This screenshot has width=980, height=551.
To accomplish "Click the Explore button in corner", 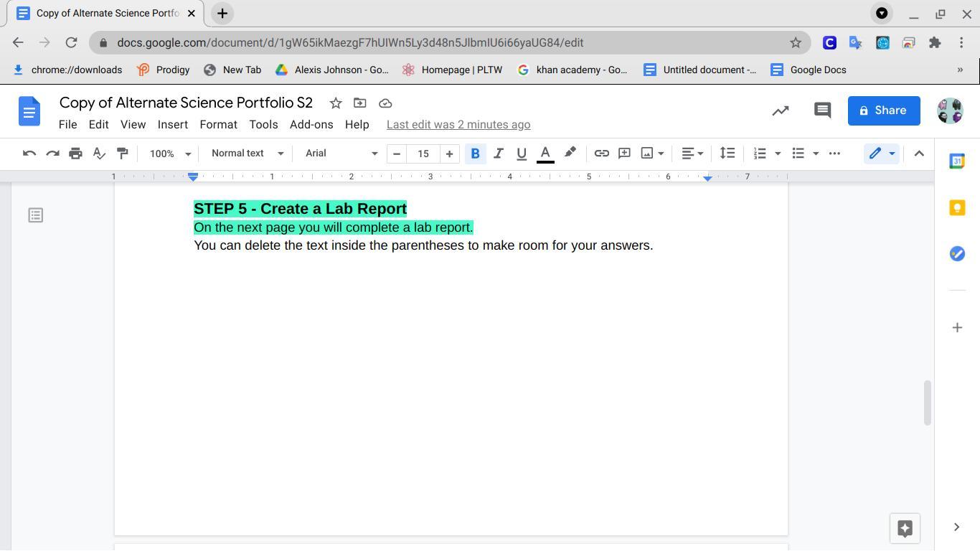I will tap(905, 529).
